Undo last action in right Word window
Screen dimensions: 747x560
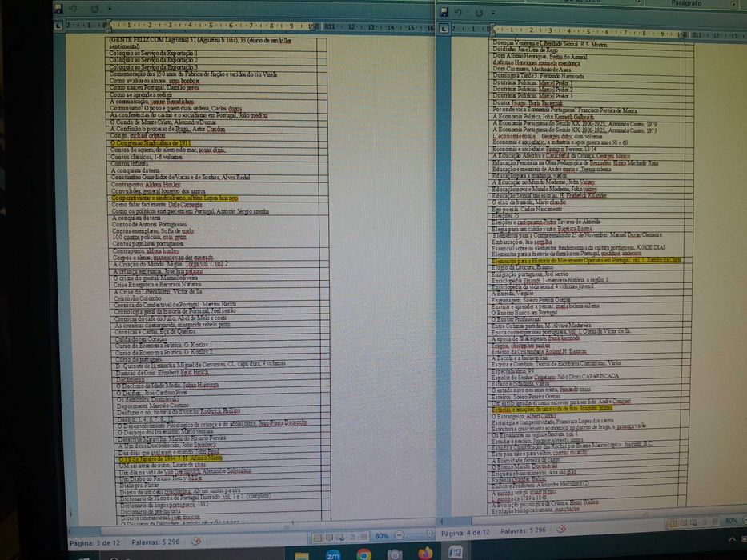click(x=458, y=13)
